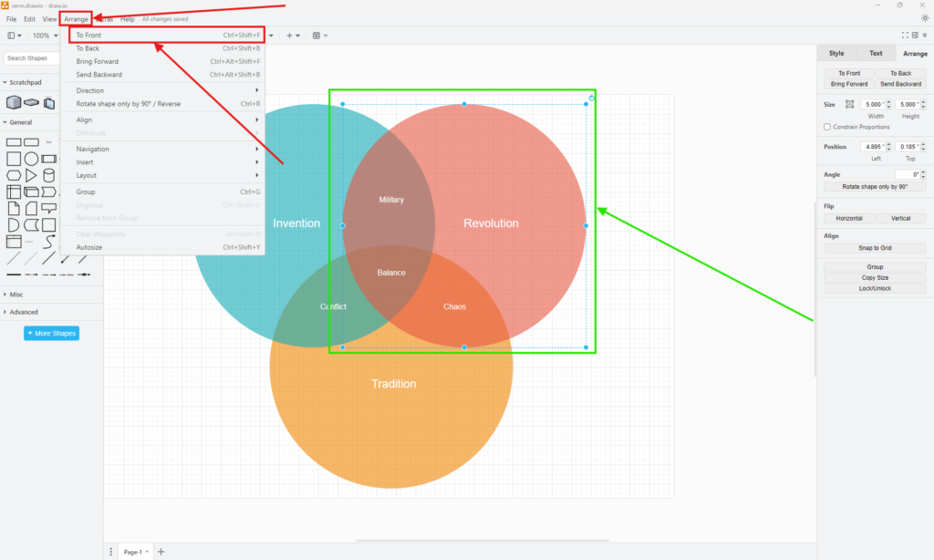Screen dimensions: 934x560
Task: Click Autosize in the Arrange menu
Action: pos(162,247)
